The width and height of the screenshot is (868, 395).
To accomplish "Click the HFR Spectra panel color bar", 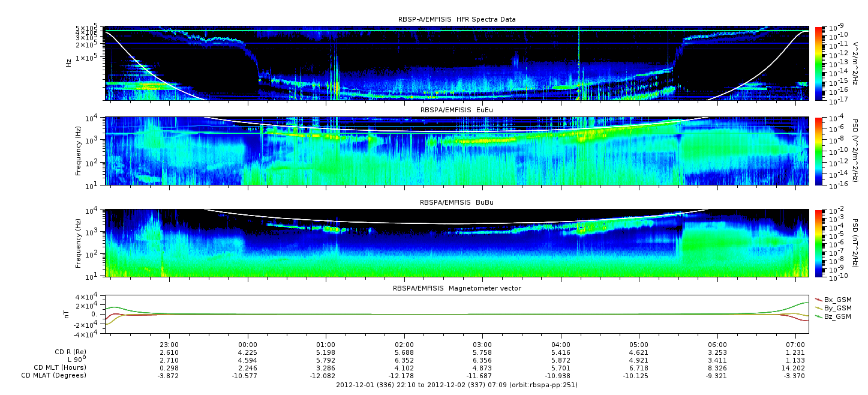I will (x=819, y=63).
